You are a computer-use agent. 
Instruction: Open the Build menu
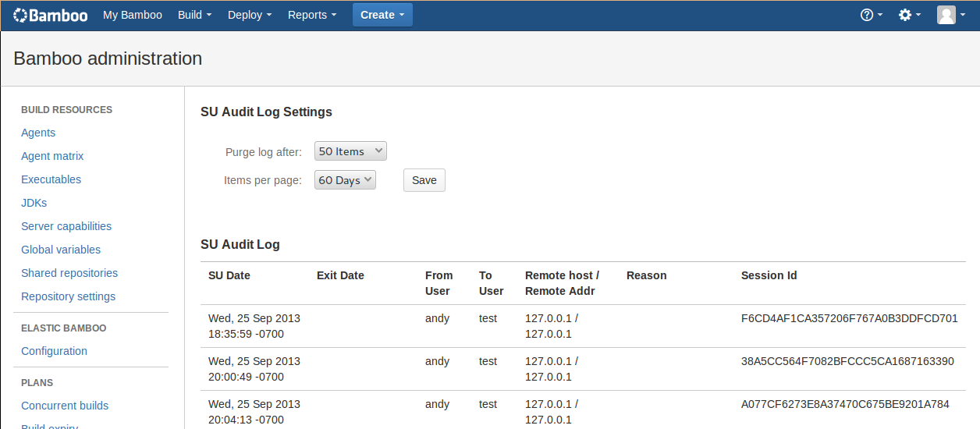(x=195, y=15)
